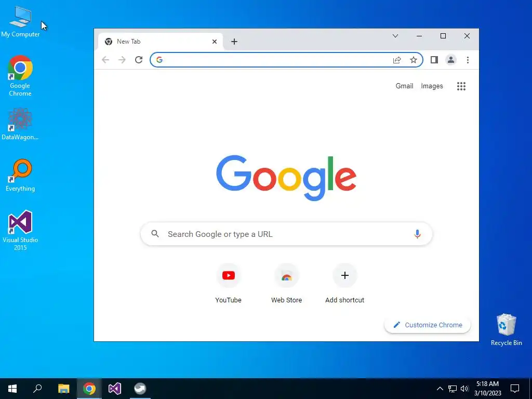The width and height of the screenshot is (532, 399).
Task: Open the three-dot Chrome menu
Action: click(468, 60)
